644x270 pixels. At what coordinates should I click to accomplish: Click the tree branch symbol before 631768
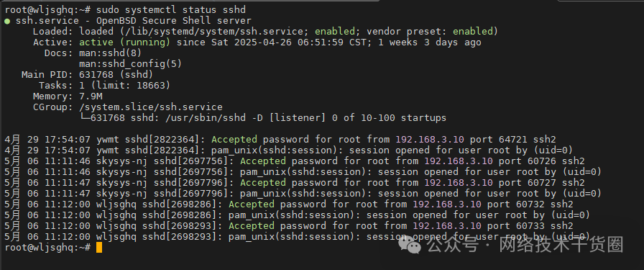[x=85, y=118]
